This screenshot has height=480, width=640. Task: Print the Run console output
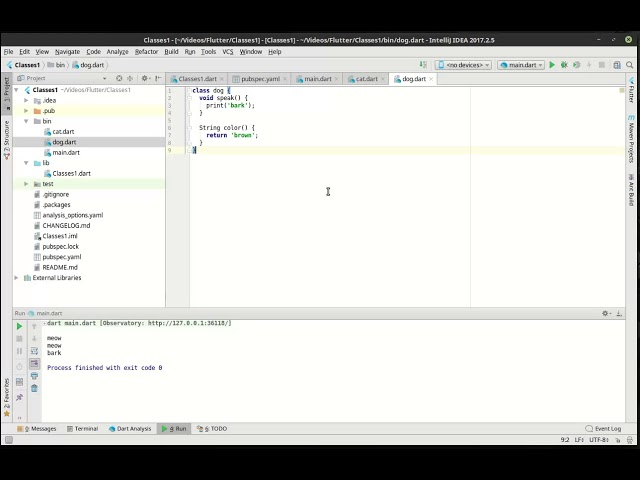pyautogui.click(x=34, y=376)
